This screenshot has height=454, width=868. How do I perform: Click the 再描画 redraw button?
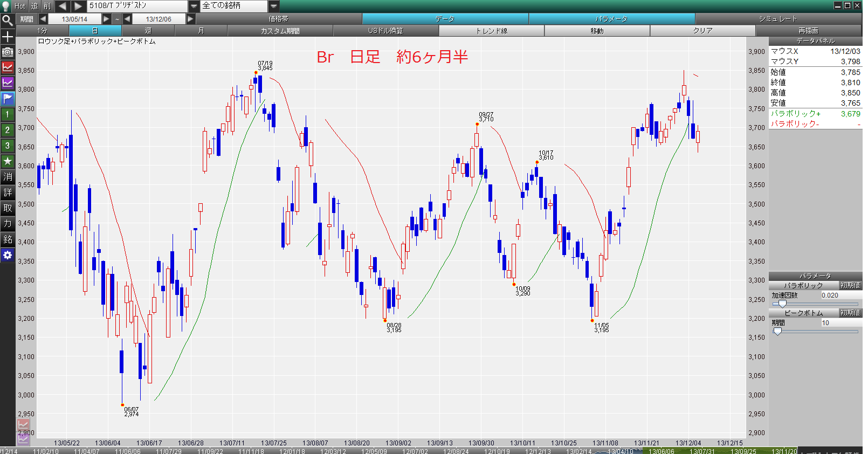(x=808, y=31)
